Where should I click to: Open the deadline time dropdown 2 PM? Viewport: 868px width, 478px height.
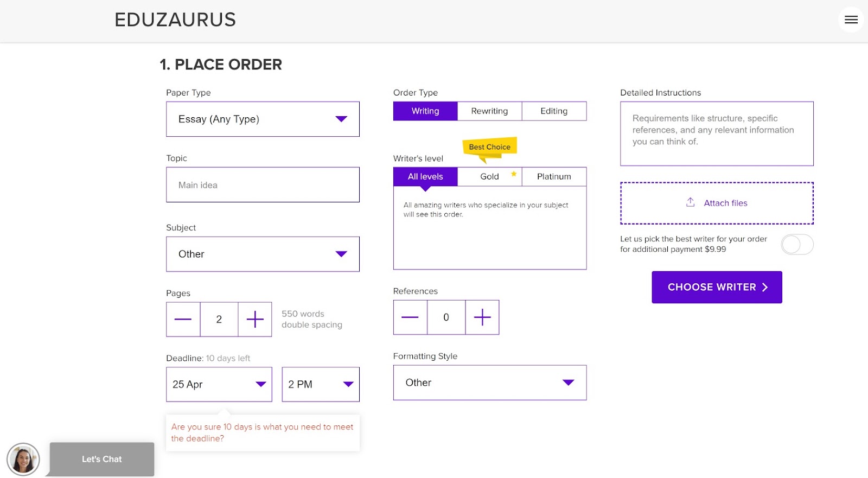(321, 384)
